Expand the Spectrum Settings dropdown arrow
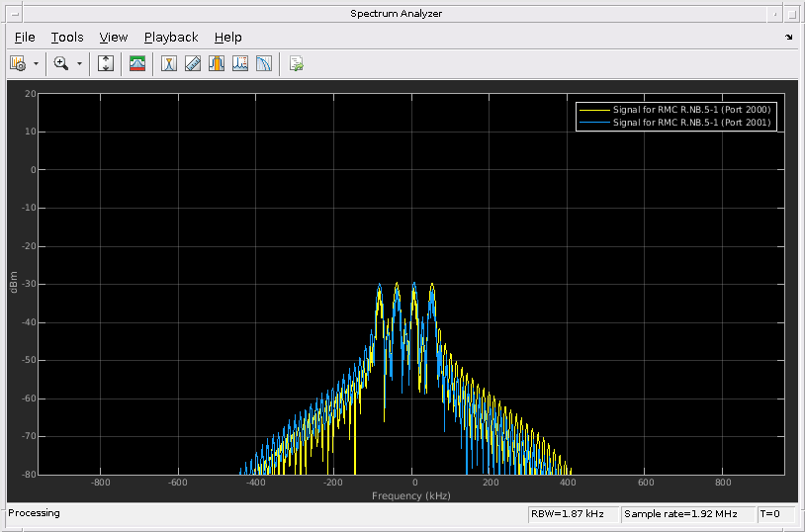Viewport: 805px width, 532px height. pos(37,63)
